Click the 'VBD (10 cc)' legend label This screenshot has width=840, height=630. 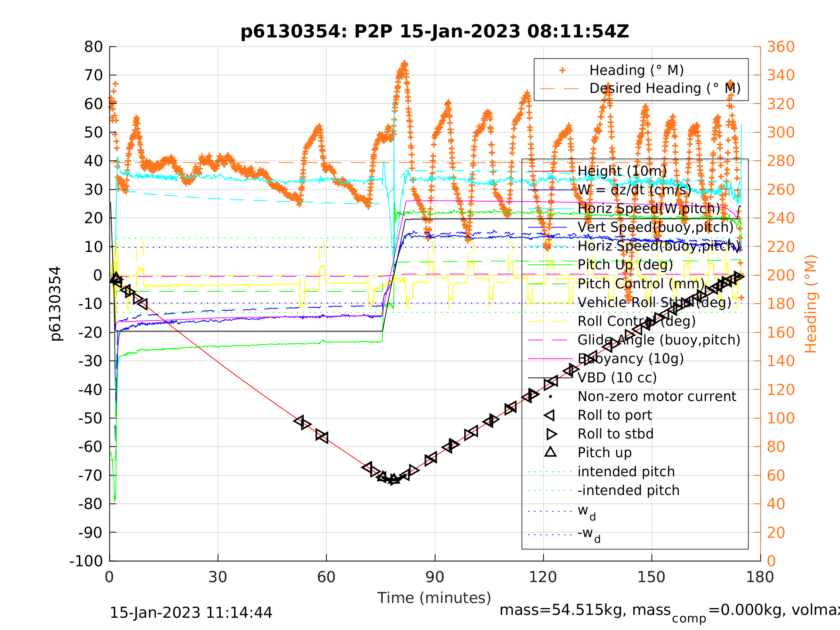617,378
